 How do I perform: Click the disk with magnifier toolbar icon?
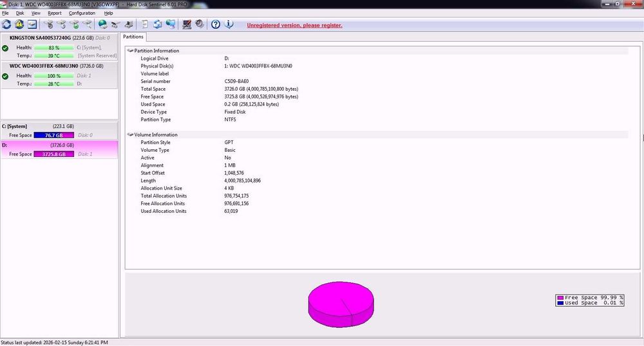click(87, 24)
